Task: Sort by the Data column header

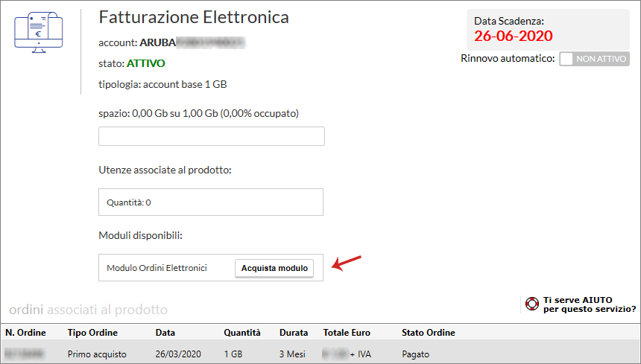Action: [x=165, y=333]
